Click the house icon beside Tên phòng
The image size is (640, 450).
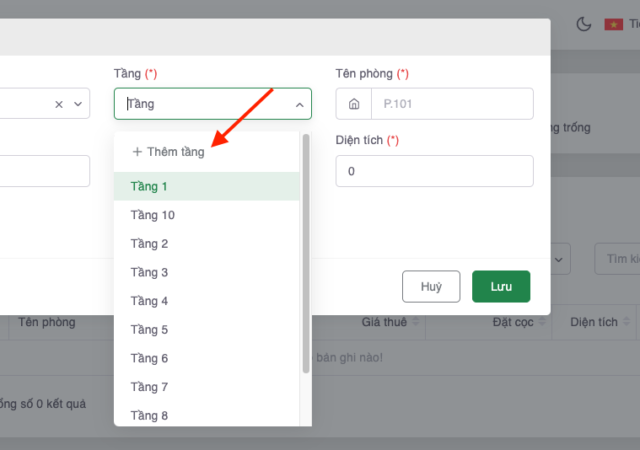point(353,104)
